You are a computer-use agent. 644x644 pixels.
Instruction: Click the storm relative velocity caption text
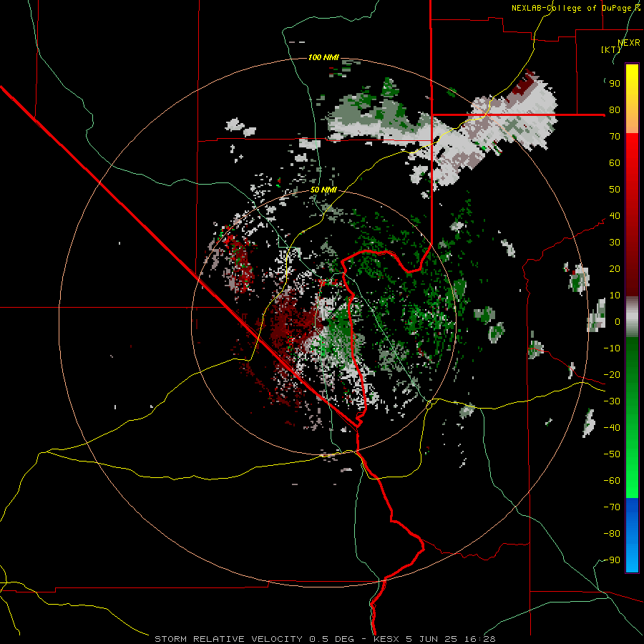click(x=325, y=639)
